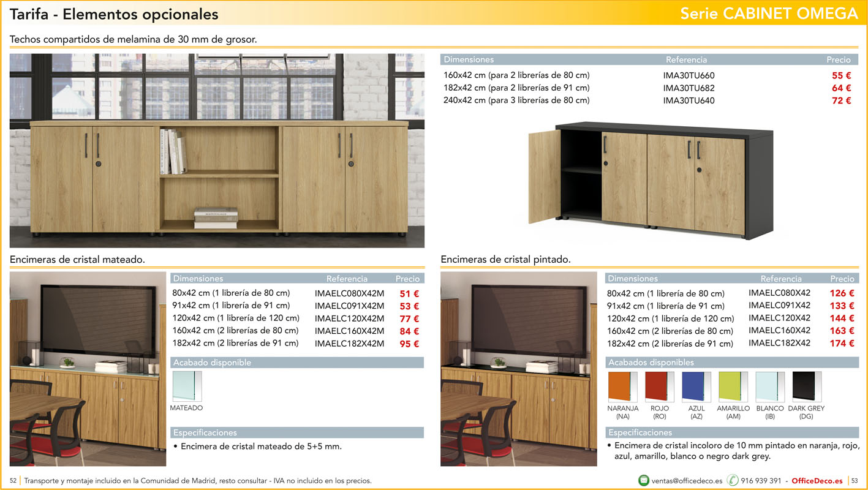Select the Dark Grey (DG) color swatch
Screen dimensions: 868x490
(806, 386)
